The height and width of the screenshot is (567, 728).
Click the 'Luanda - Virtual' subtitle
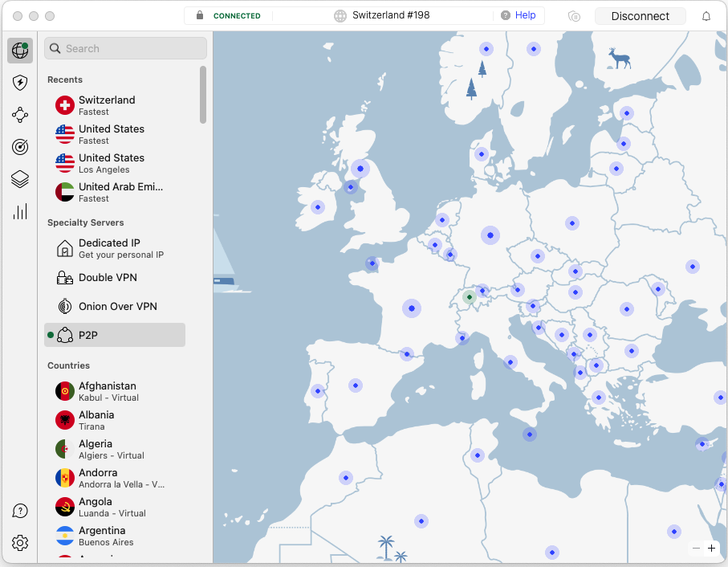pyautogui.click(x=112, y=513)
